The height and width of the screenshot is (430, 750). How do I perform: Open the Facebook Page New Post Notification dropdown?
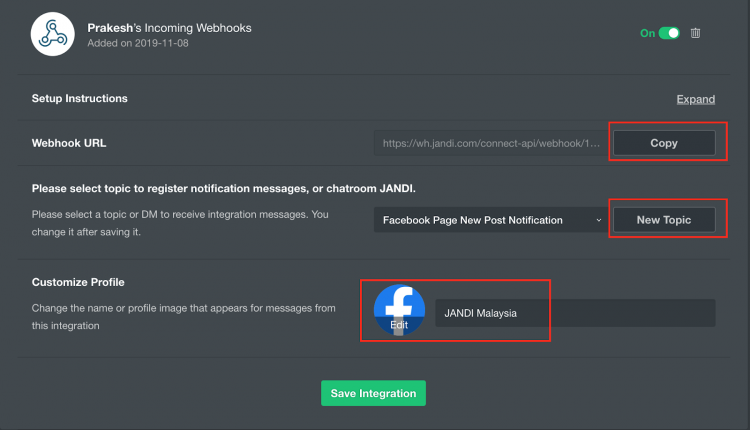pyautogui.click(x=491, y=220)
